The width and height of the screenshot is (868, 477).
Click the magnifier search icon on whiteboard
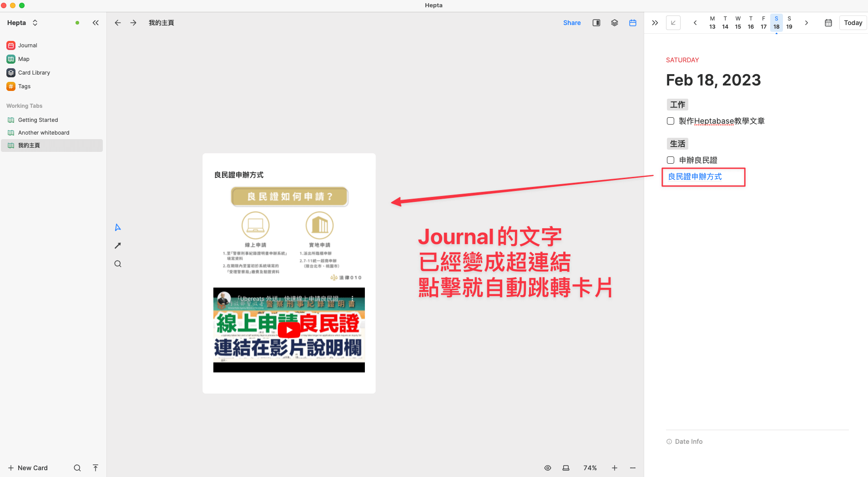tap(117, 263)
